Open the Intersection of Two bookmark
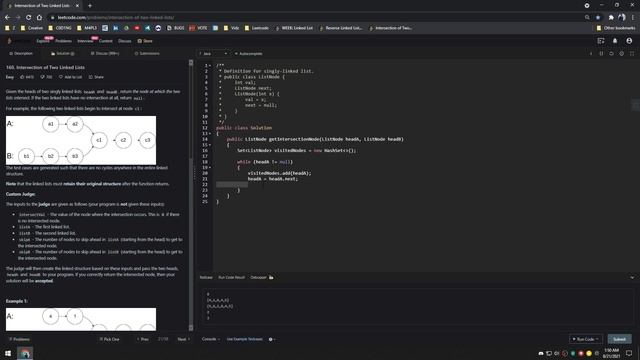This screenshot has height=360, width=640. click(391, 28)
